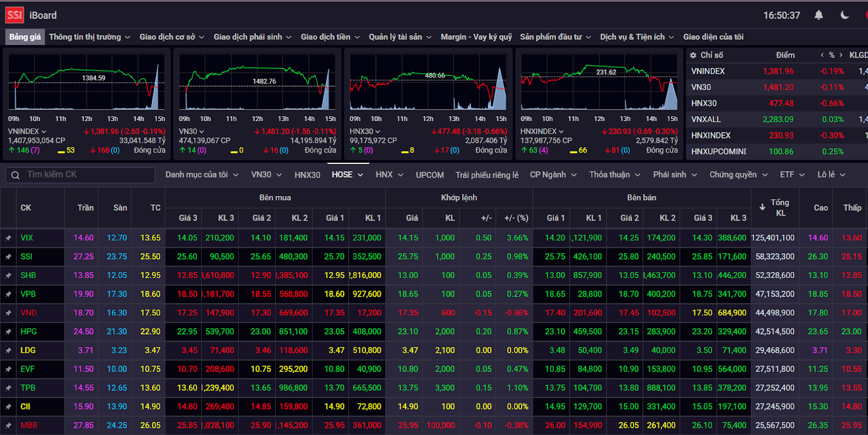Open ETF dropdown

792,175
